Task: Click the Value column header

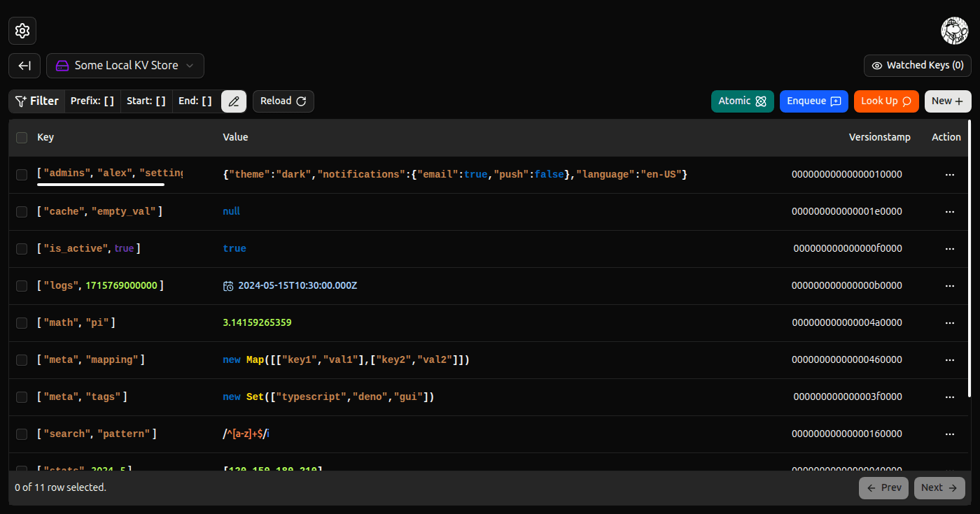Action: [x=235, y=138]
